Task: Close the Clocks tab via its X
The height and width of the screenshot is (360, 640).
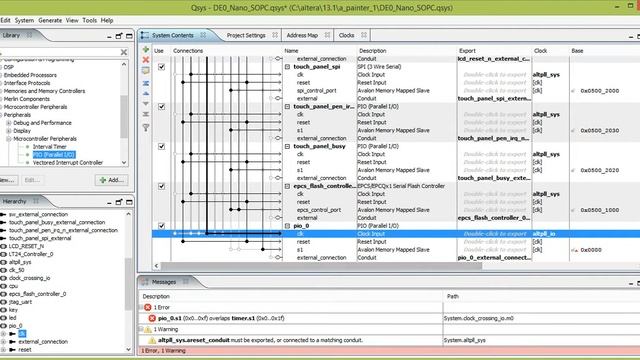Action: click(364, 35)
